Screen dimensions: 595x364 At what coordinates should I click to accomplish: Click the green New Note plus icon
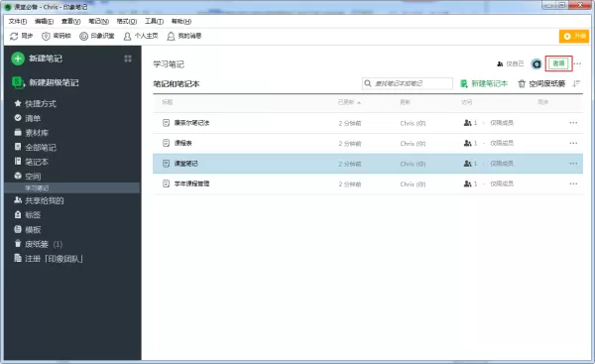pos(18,59)
